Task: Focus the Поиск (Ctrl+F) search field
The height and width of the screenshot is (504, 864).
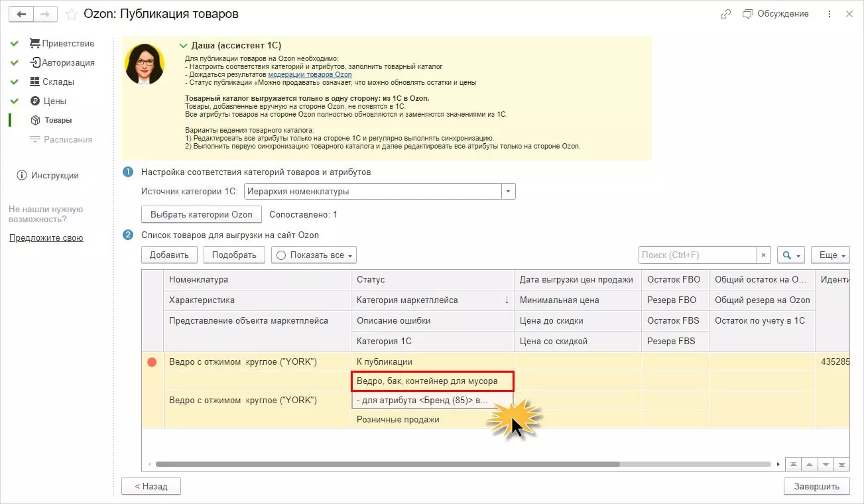Action: tap(698, 255)
